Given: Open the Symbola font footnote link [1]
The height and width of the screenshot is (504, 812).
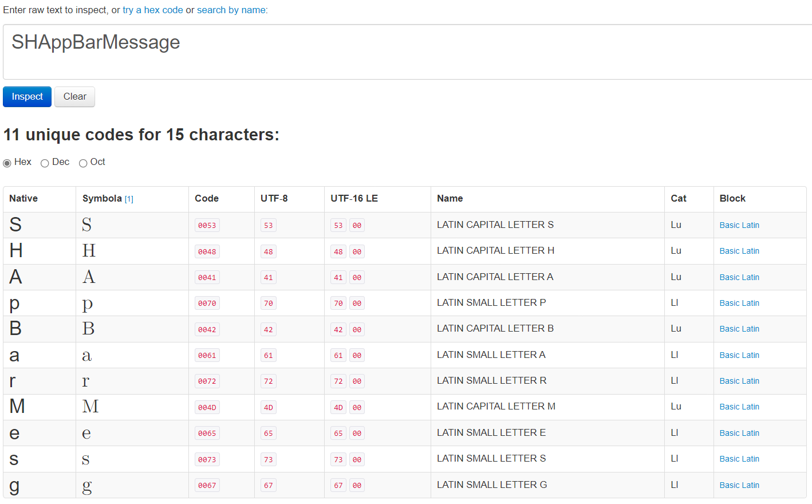Looking at the screenshot, I should click(x=129, y=198).
